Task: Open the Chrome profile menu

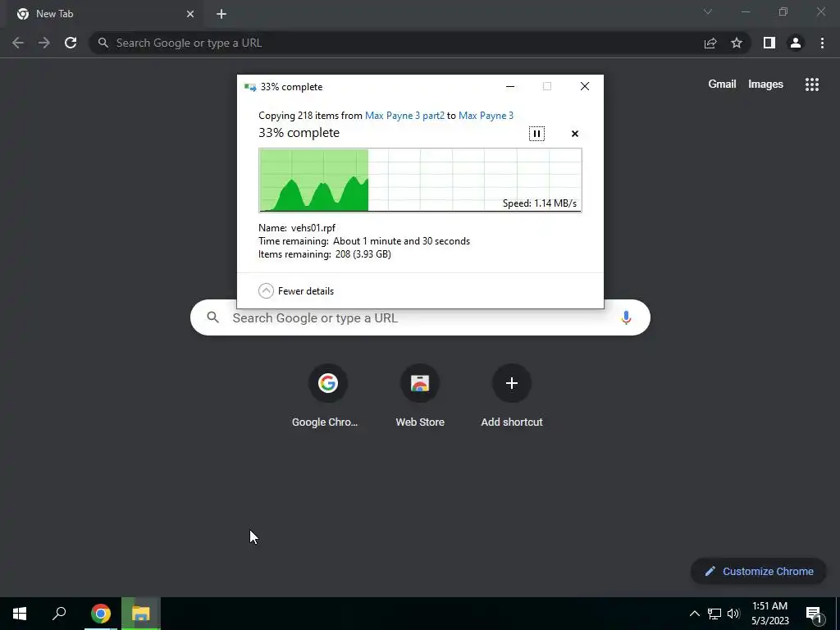Action: pyautogui.click(x=796, y=43)
